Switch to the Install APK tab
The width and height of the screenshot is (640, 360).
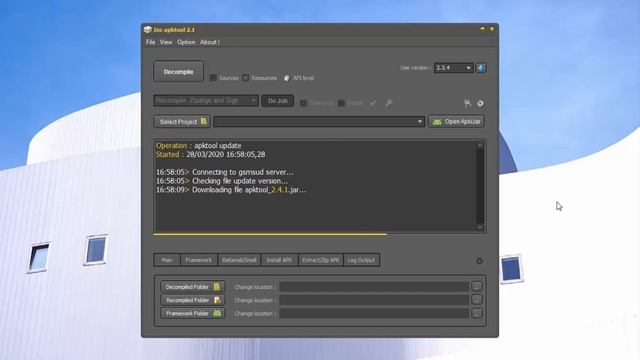[x=279, y=260]
